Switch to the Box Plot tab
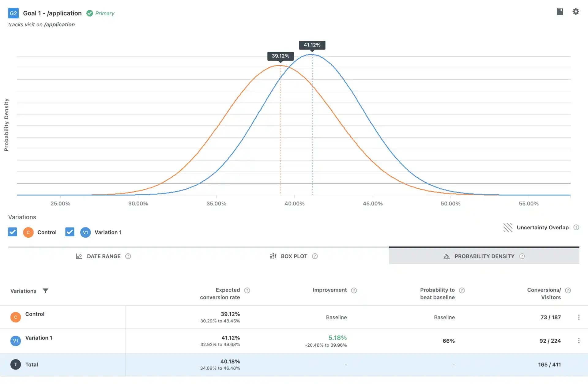The image size is (588, 384). tap(293, 256)
